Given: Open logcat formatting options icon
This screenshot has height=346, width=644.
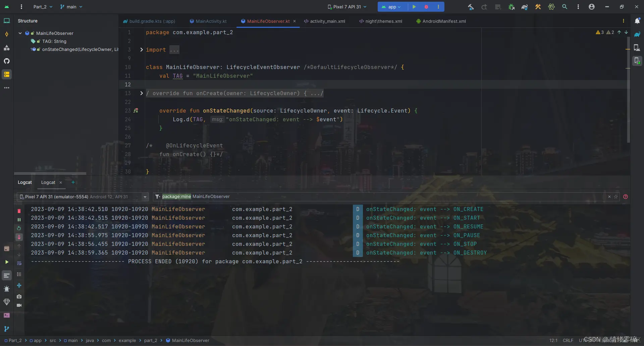Looking at the screenshot, I should 19,274.
